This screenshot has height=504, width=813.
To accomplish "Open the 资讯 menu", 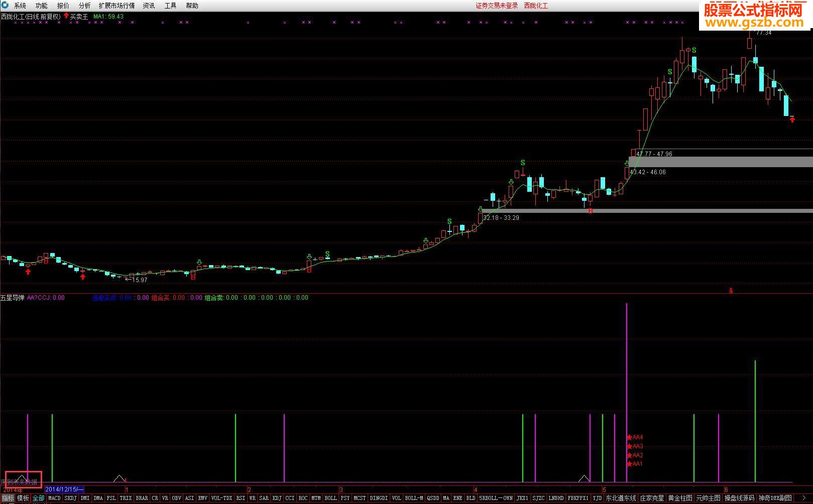I will click(149, 6).
